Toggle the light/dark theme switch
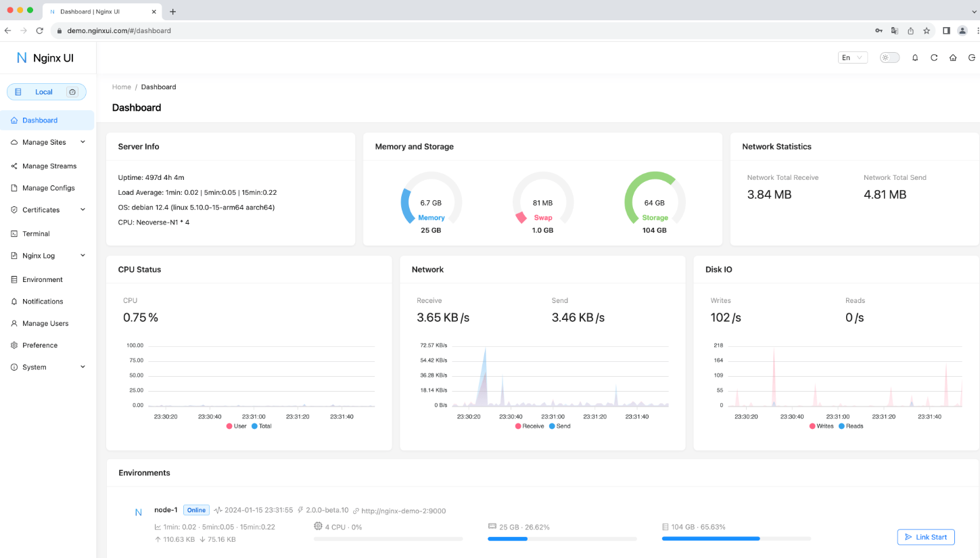 tap(889, 57)
